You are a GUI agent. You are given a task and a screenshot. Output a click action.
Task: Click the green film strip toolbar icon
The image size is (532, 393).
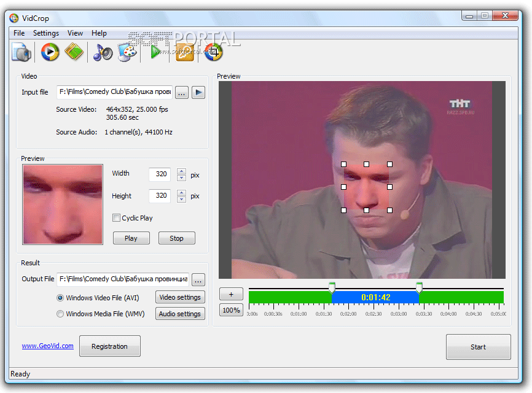[74, 52]
